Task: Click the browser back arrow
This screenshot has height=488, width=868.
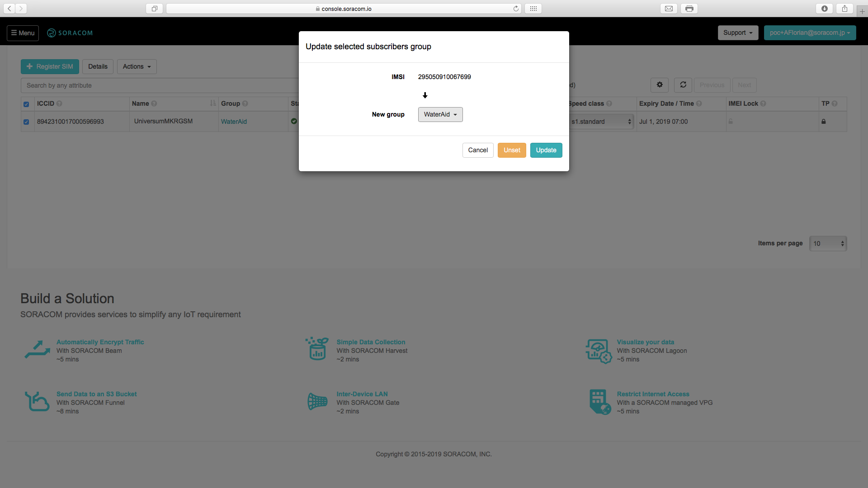Action: (9, 9)
